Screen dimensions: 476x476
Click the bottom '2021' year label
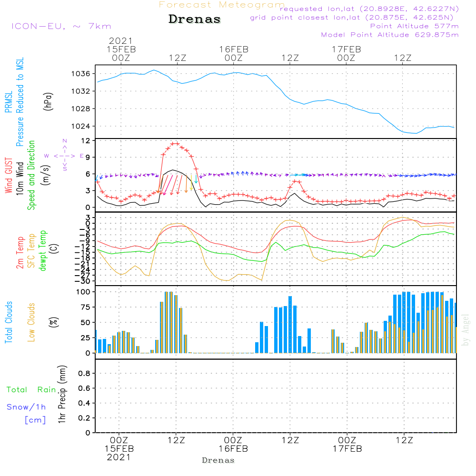click(119, 457)
